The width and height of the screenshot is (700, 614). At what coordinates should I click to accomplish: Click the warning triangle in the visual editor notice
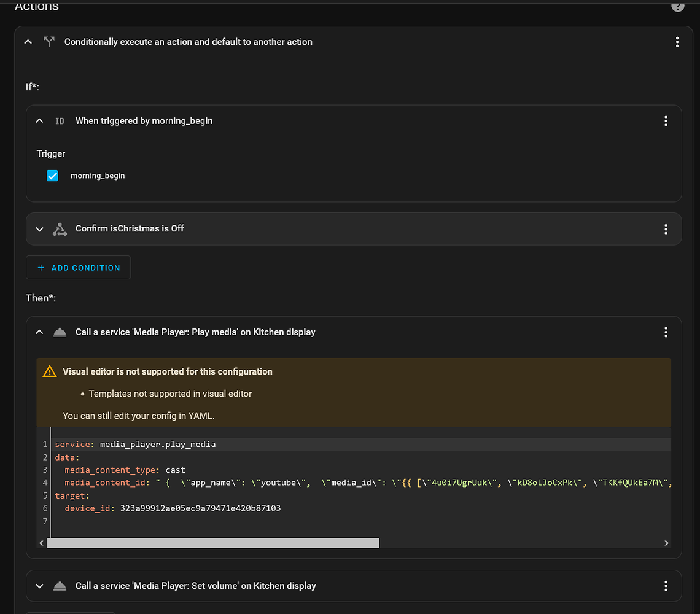coord(48,371)
